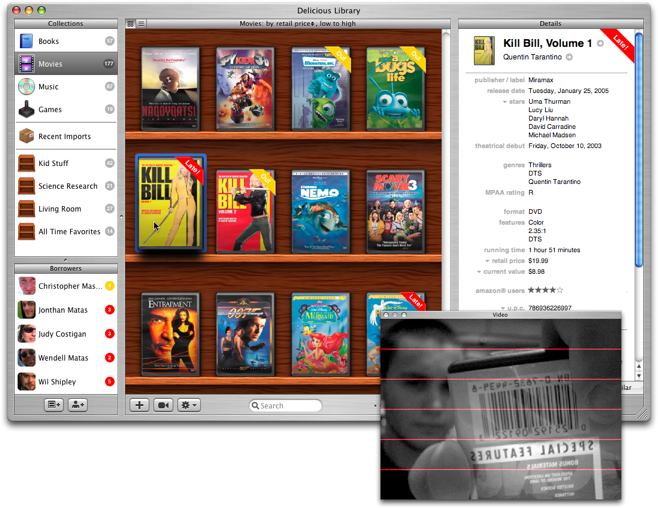658x508 pixels.
Task: Click the Collections panel header
Action: (x=66, y=23)
